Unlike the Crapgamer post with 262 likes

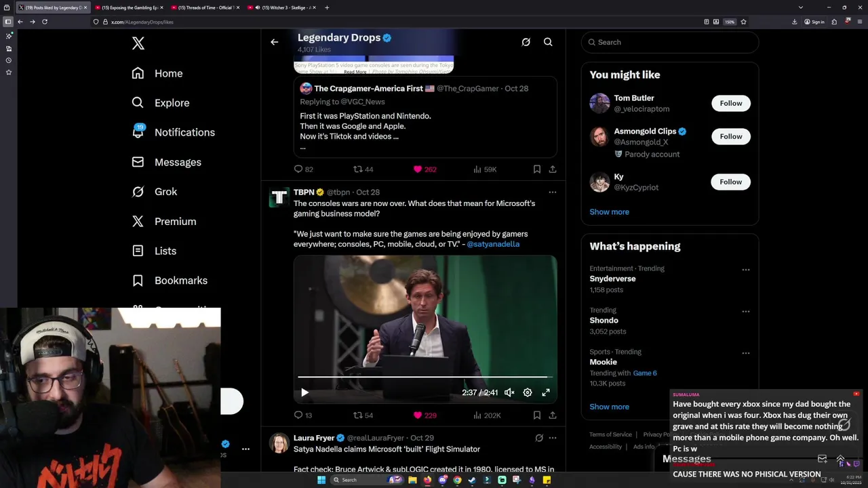click(425, 169)
